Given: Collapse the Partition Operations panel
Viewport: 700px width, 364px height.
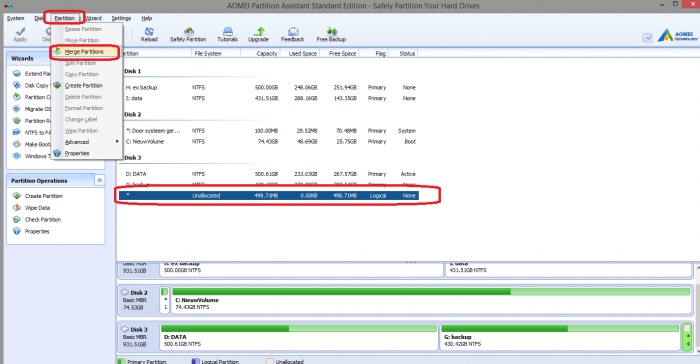Looking at the screenshot, I should click(x=100, y=180).
